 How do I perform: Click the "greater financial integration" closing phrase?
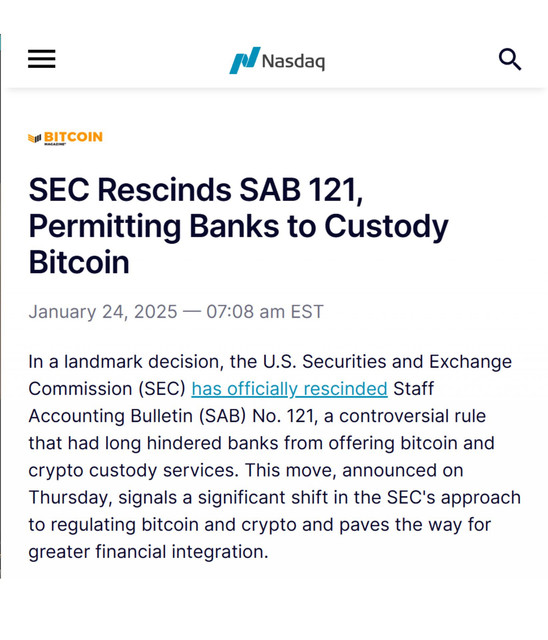pyautogui.click(x=149, y=552)
